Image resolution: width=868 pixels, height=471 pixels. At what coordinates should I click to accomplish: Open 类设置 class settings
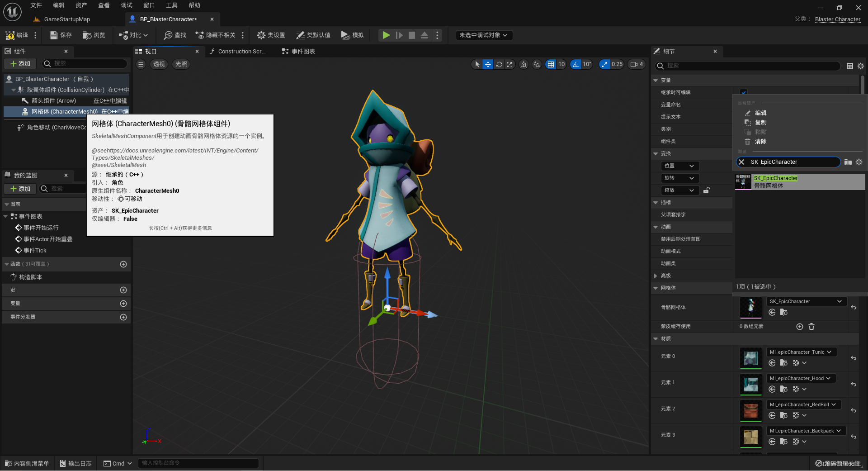(271, 35)
